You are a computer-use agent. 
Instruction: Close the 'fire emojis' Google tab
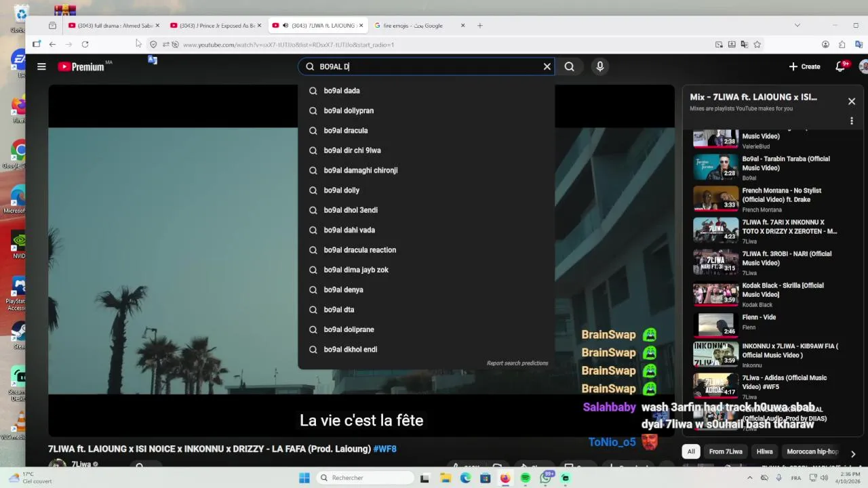click(x=463, y=26)
